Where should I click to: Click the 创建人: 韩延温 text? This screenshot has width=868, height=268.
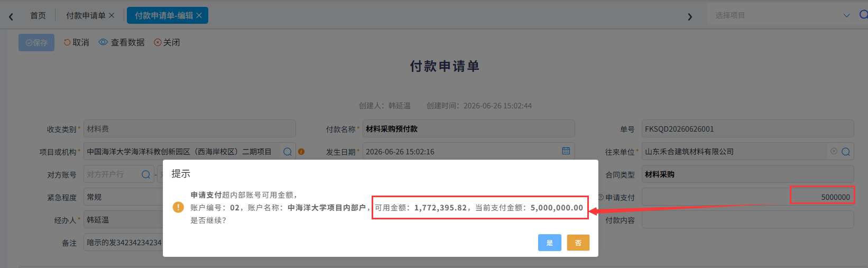pyautogui.click(x=385, y=106)
